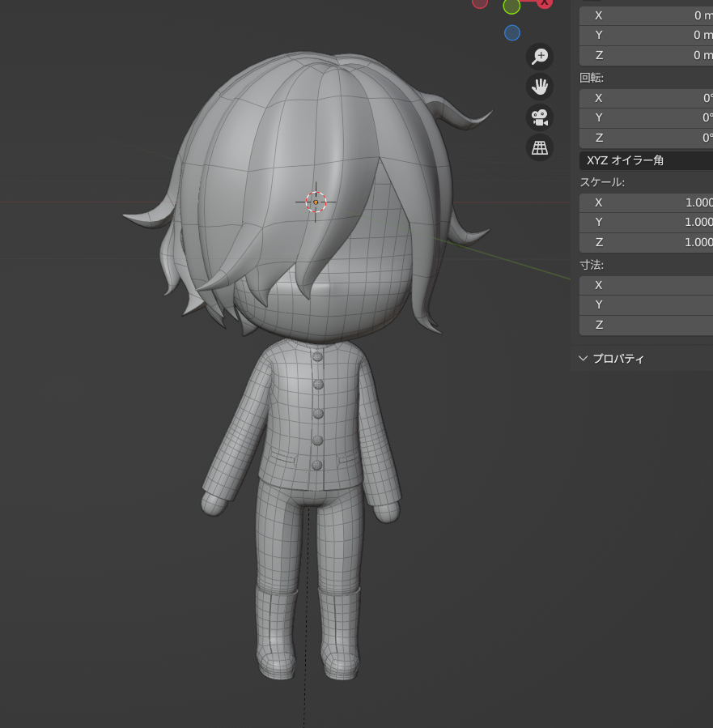Select the スケール Y value field

646,222
